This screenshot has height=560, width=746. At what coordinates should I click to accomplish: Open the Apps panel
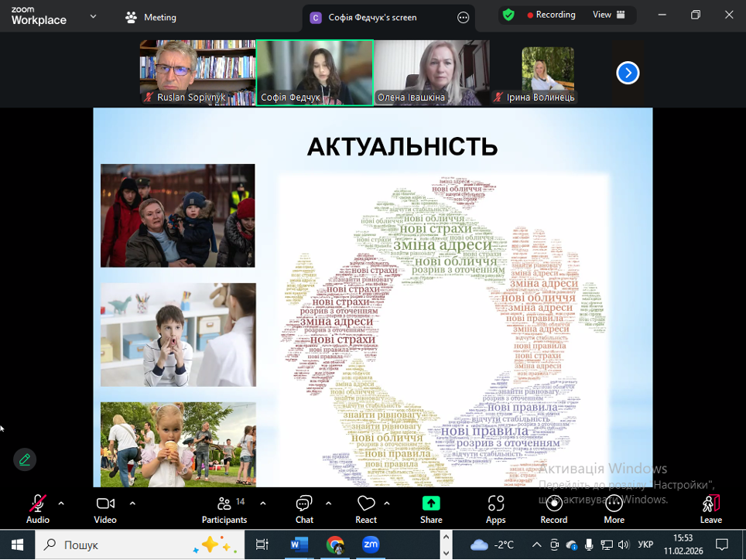[496, 509]
